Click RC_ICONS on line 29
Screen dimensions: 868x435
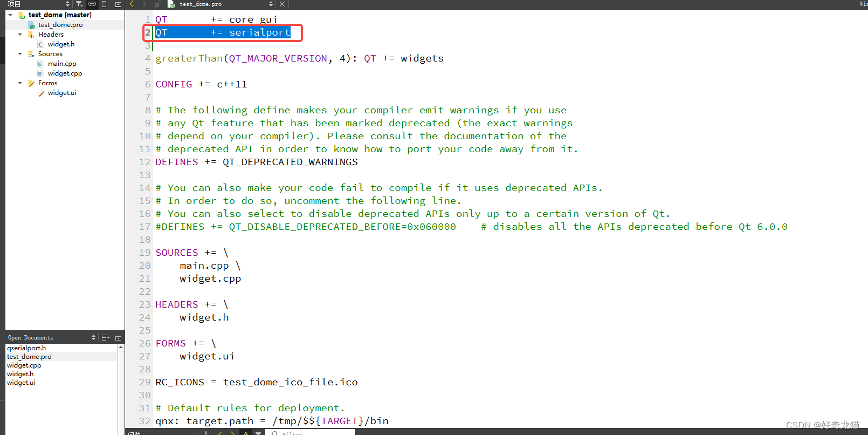tap(180, 382)
